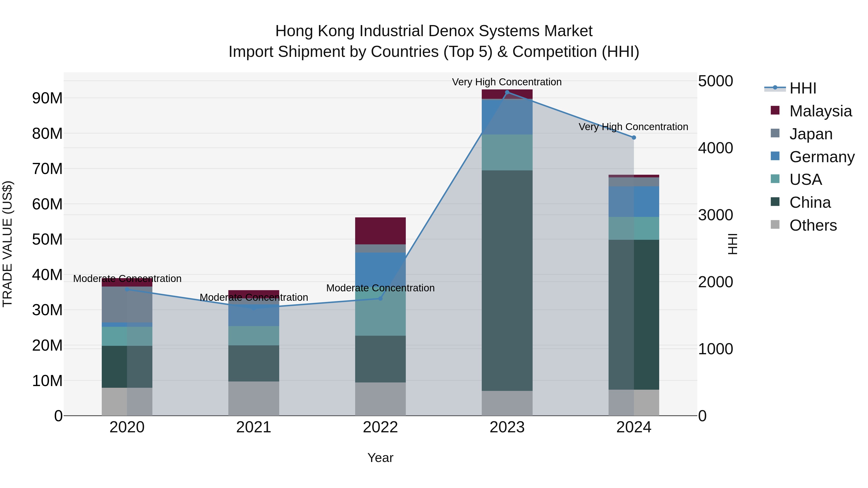The width and height of the screenshot is (868, 488).
Task: Click the HHI line marker for 2024
Action: click(x=634, y=137)
